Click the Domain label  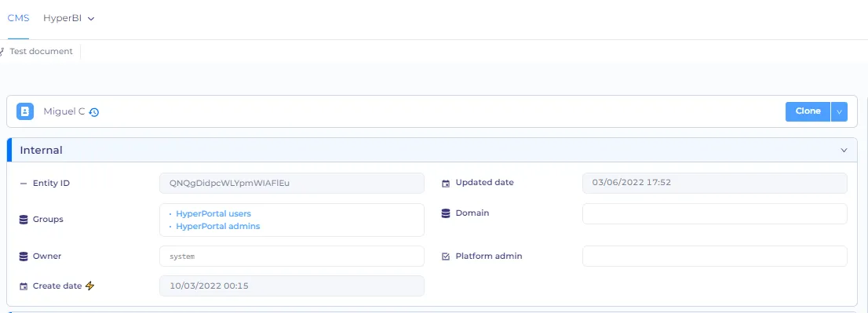pyautogui.click(x=472, y=213)
